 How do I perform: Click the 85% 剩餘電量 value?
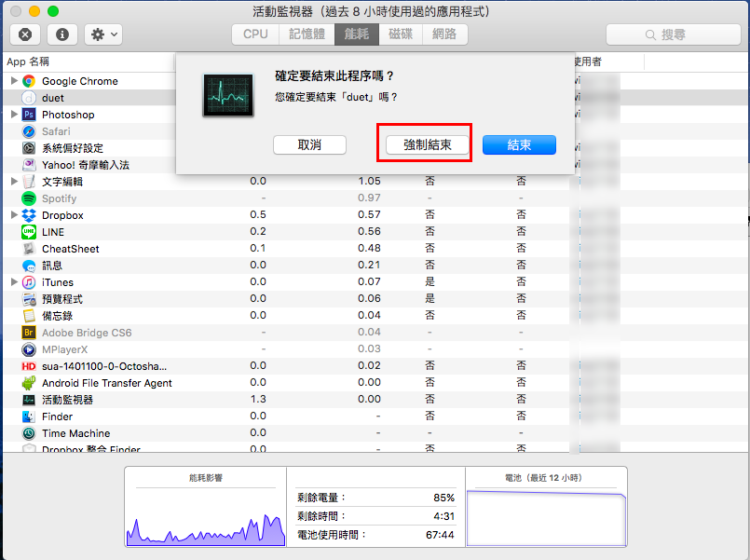[443, 498]
